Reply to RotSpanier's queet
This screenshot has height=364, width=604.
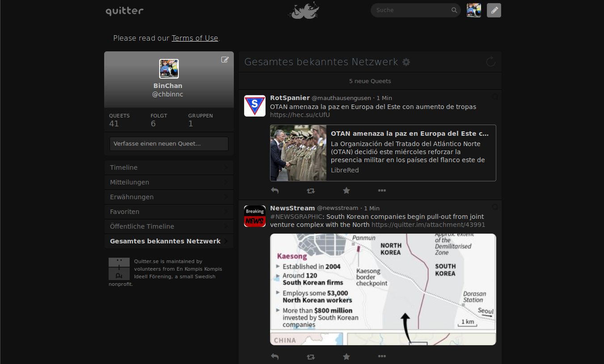tap(275, 191)
